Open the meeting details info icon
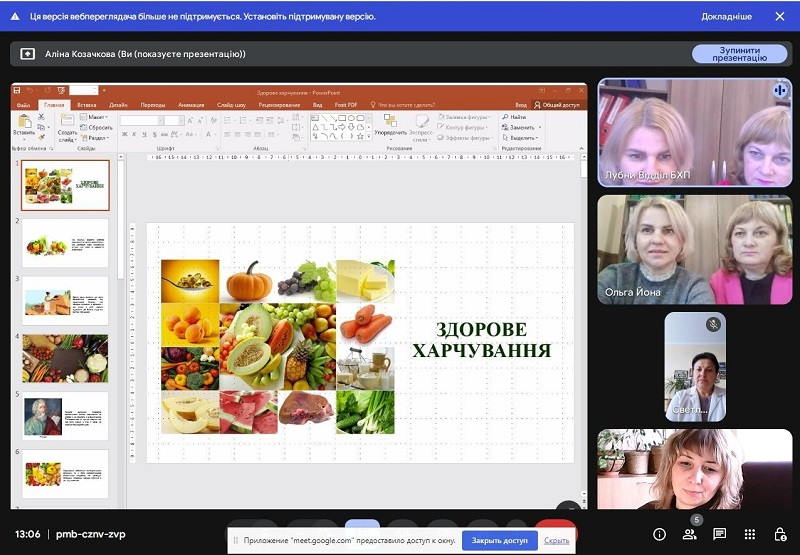 (659, 534)
